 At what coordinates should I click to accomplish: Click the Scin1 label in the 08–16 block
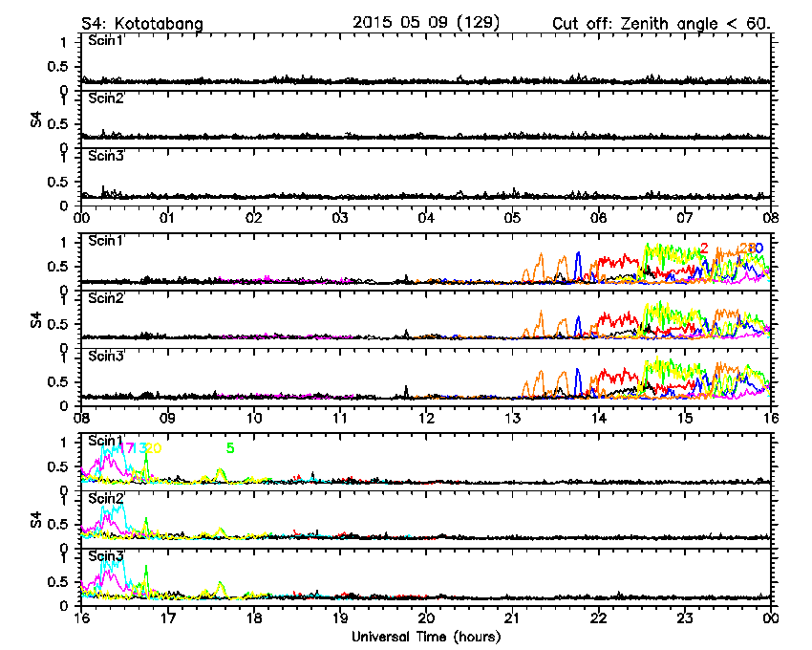[106, 241]
